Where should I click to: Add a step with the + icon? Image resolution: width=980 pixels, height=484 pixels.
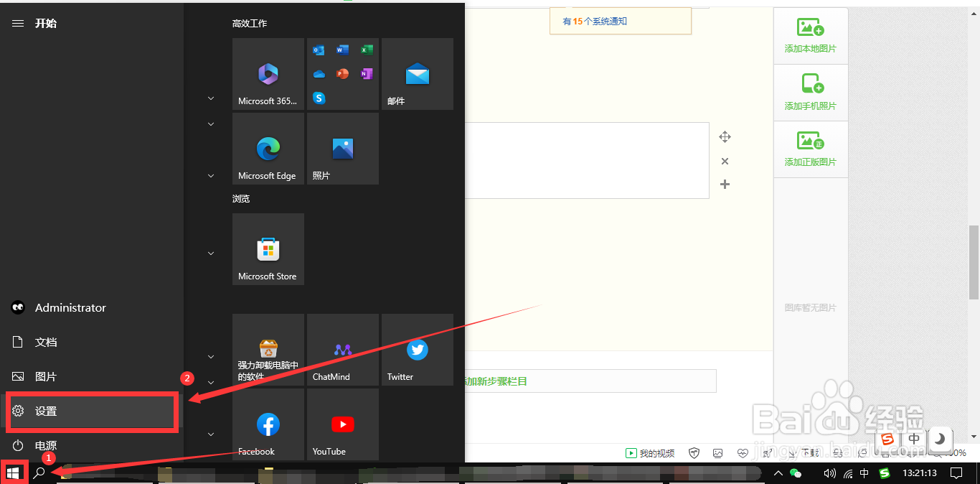(725, 185)
